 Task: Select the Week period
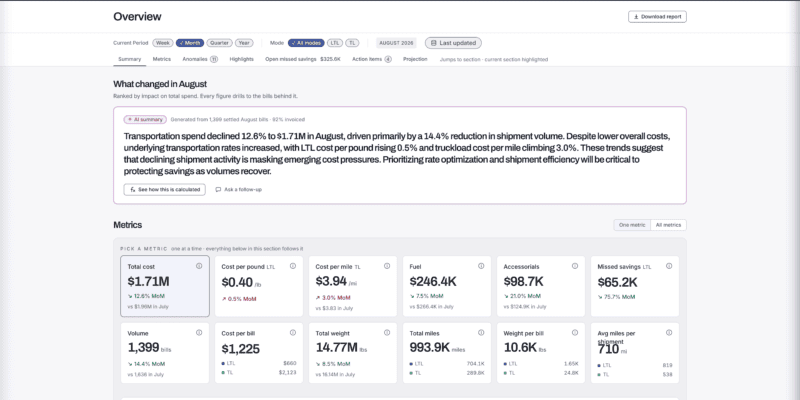pos(163,43)
